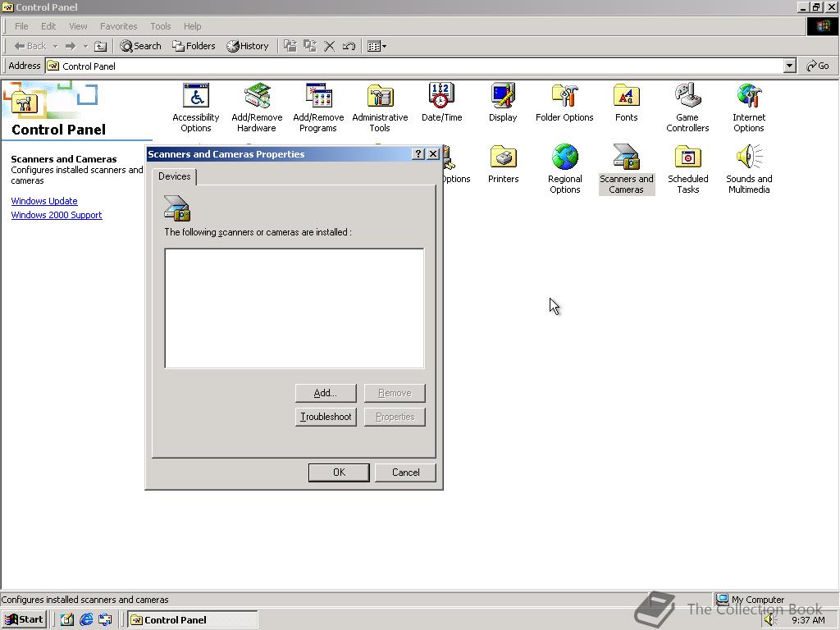Follow the Windows 2000 Support link

(57, 215)
